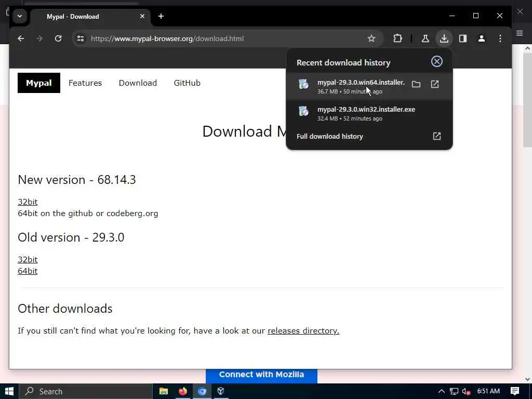Image resolution: width=532 pixels, height=399 pixels.
Task: Show hidden system tray icons
Action: (x=441, y=391)
